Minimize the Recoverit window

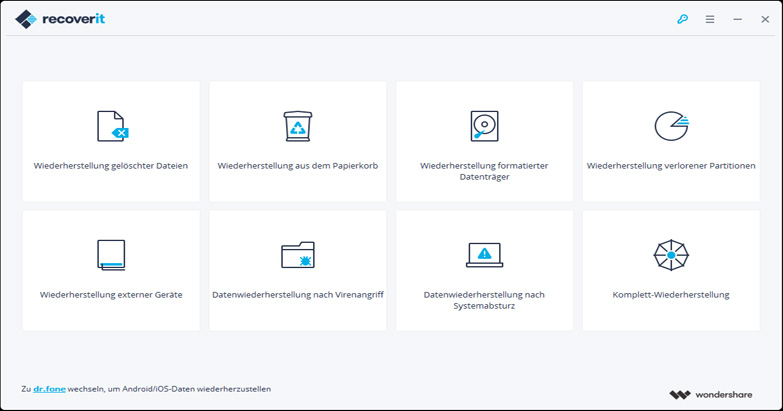pyautogui.click(x=738, y=19)
